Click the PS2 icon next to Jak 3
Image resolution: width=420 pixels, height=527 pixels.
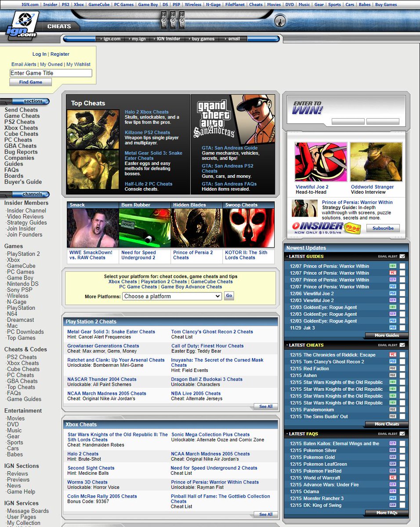point(393,327)
